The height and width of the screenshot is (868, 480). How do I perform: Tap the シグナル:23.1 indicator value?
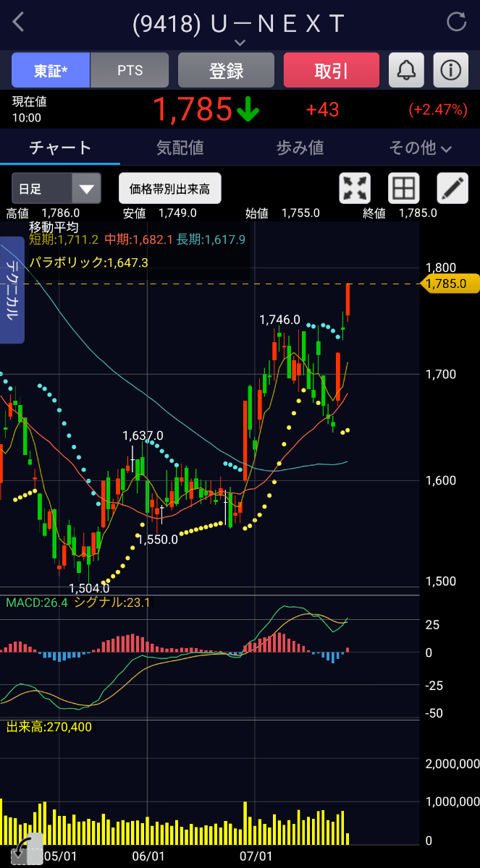coord(112,603)
